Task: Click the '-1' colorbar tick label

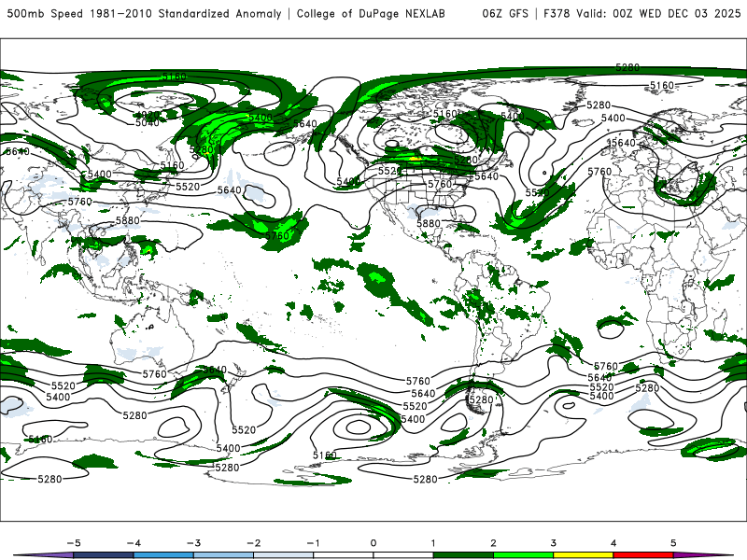Action: [313, 543]
